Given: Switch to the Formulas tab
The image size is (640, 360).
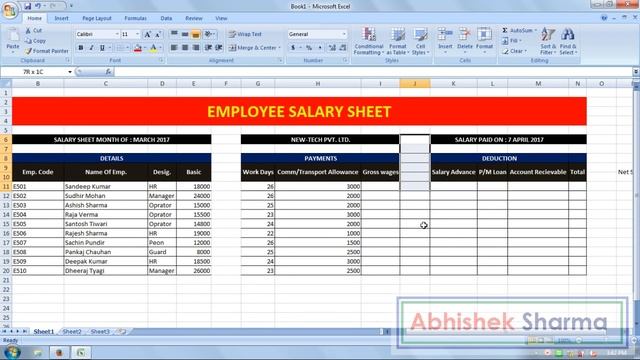Looking at the screenshot, I should [136, 18].
